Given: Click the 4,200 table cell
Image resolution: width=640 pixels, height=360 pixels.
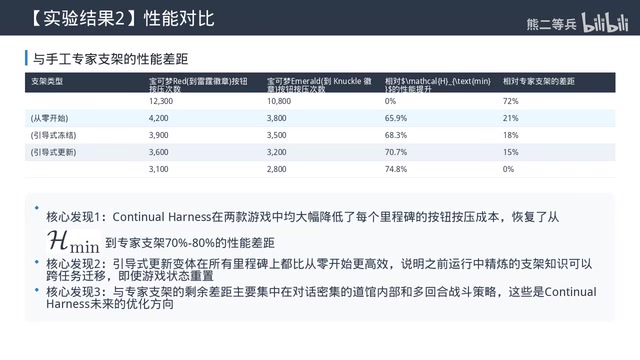Looking at the screenshot, I should pyautogui.click(x=158, y=118).
